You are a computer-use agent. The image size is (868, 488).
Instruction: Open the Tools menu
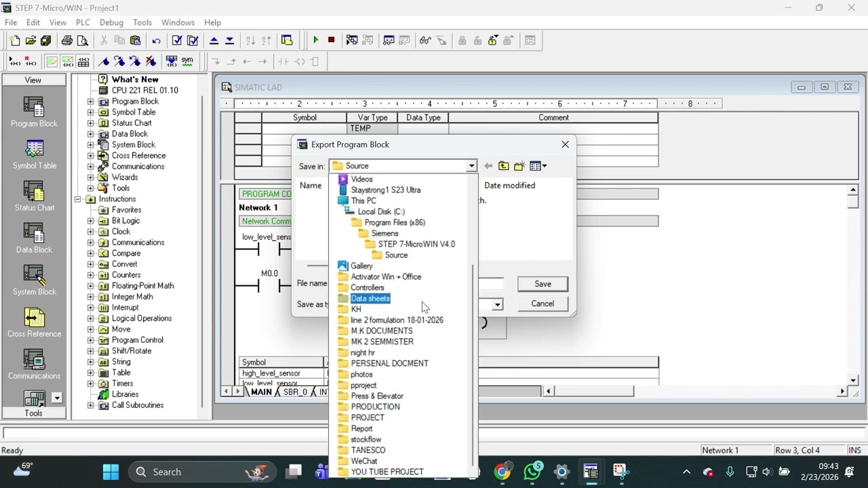(142, 22)
